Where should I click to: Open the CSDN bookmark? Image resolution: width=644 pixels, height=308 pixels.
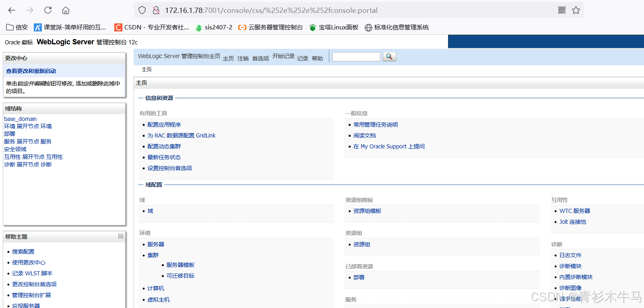[152, 27]
